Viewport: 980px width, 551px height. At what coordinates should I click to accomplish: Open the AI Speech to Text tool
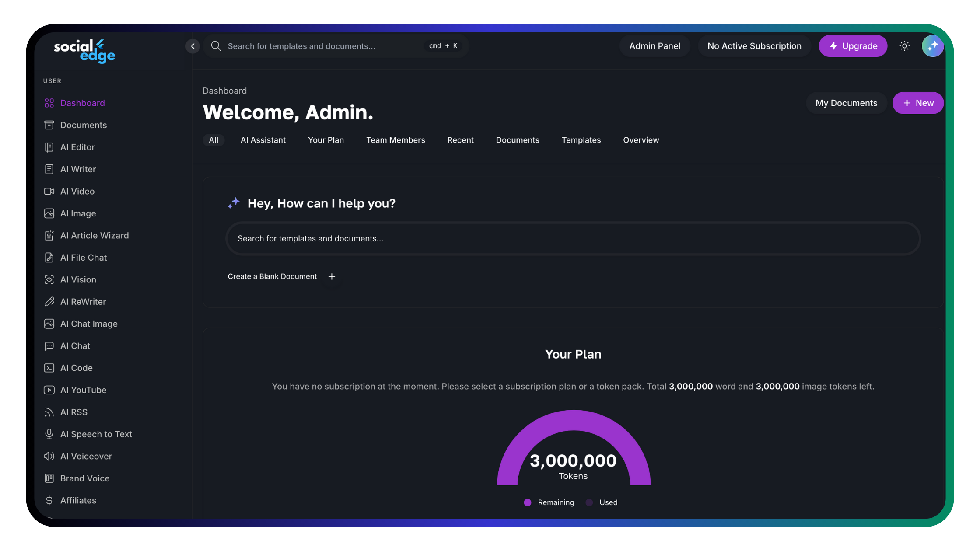pos(96,434)
